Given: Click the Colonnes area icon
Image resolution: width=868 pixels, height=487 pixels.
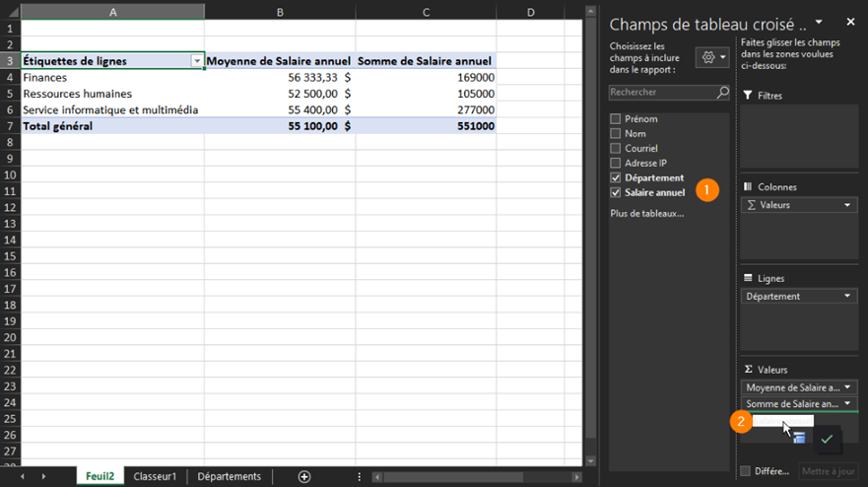Looking at the screenshot, I should (x=748, y=187).
